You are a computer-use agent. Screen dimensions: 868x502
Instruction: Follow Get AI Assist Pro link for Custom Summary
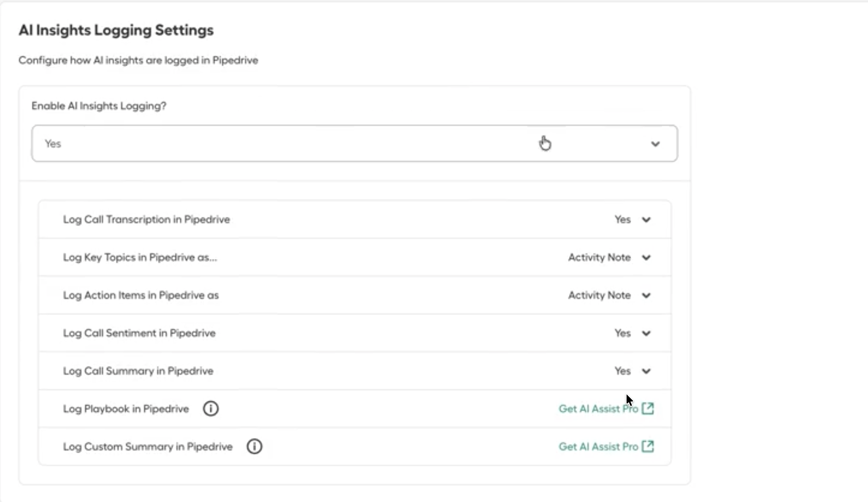(598, 447)
